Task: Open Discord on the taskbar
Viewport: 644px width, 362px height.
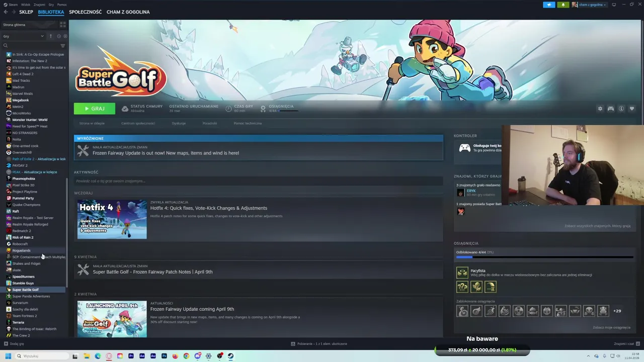Action: click(x=198, y=356)
